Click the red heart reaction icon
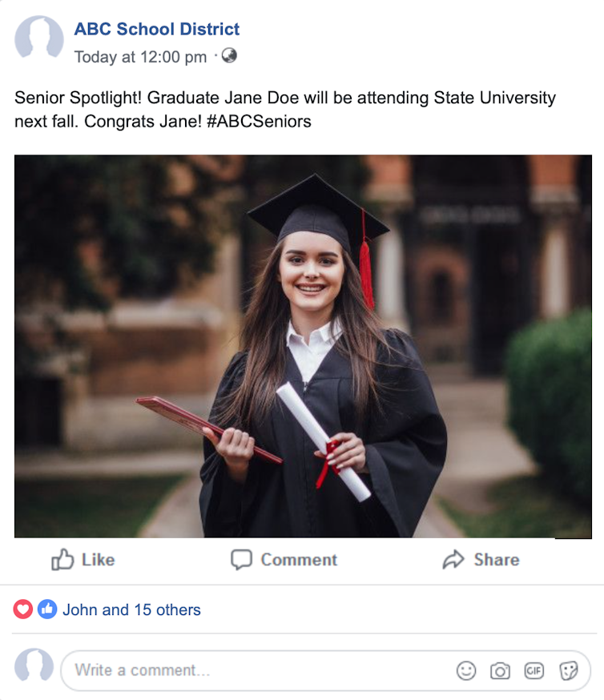 tap(23, 609)
